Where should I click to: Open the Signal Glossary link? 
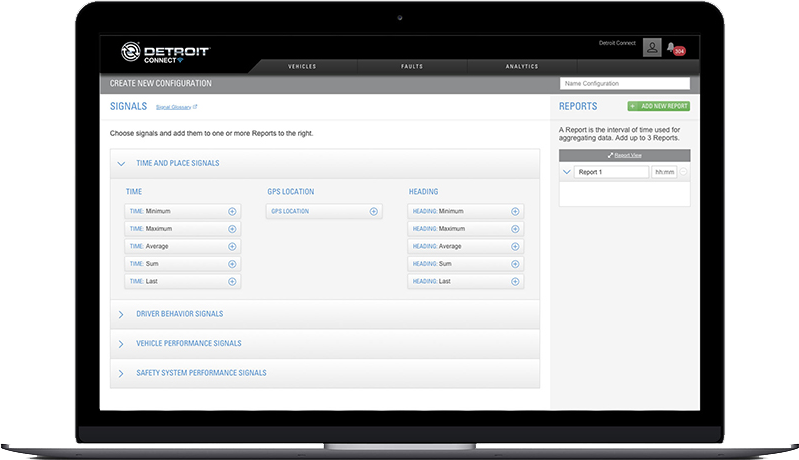click(176, 107)
